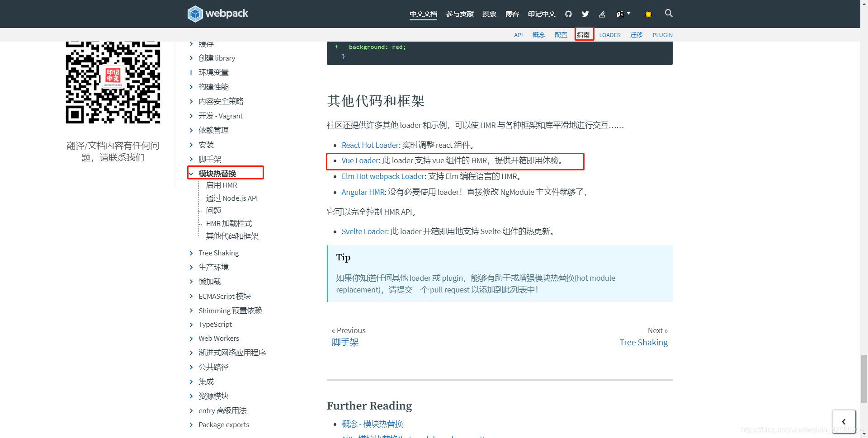Open the Vue Loader link
Viewport: 868px width, 438px height.
[360, 160]
